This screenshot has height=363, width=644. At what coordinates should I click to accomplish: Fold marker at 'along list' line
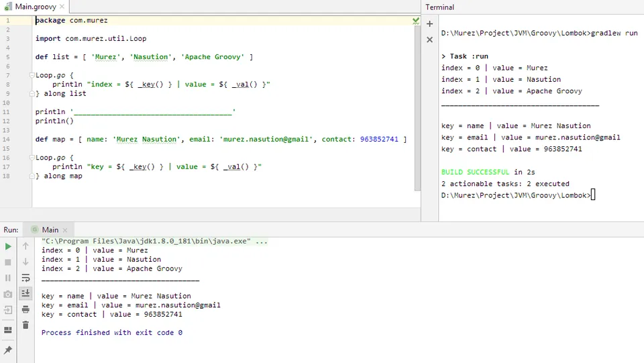32,94
